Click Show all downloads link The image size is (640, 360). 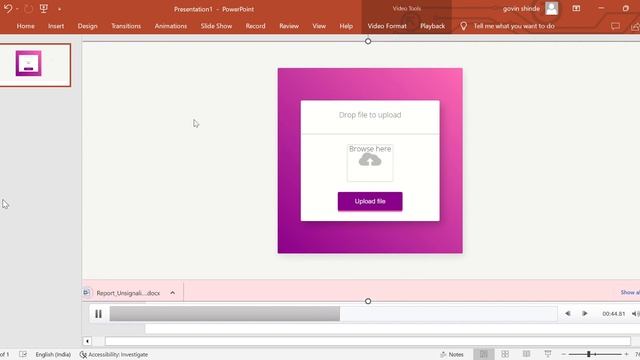coord(630,292)
